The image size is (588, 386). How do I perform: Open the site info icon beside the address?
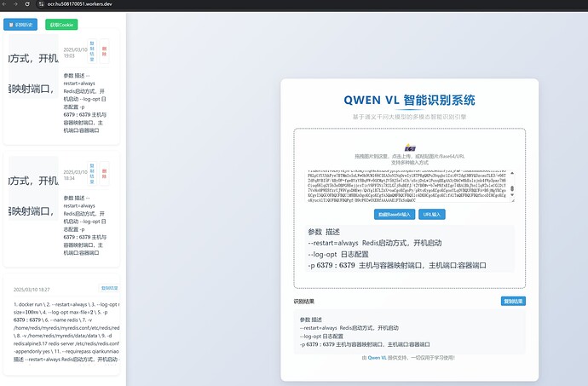coord(41,4)
